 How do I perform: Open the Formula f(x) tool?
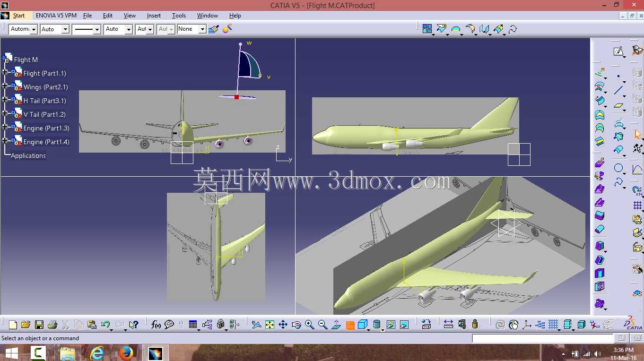pyautogui.click(x=156, y=325)
